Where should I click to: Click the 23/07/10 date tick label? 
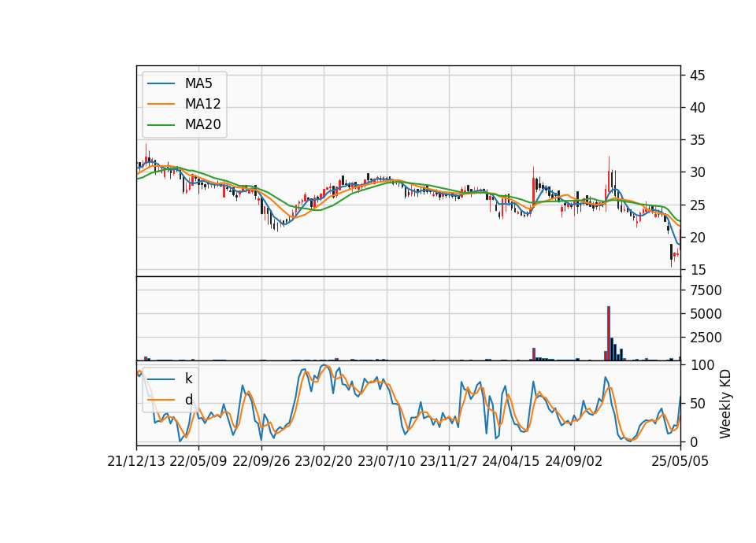(386, 461)
